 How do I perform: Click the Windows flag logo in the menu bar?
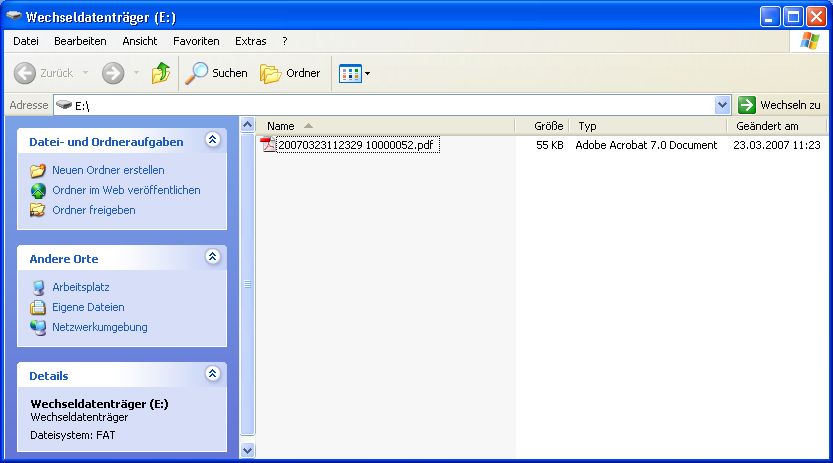[809, 41]
